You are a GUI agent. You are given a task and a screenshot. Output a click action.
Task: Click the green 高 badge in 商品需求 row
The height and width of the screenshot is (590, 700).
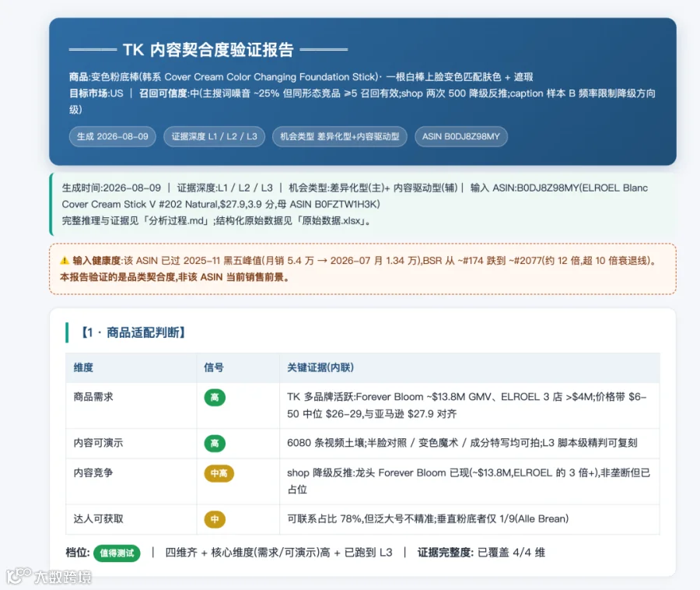tap(215, 398)
